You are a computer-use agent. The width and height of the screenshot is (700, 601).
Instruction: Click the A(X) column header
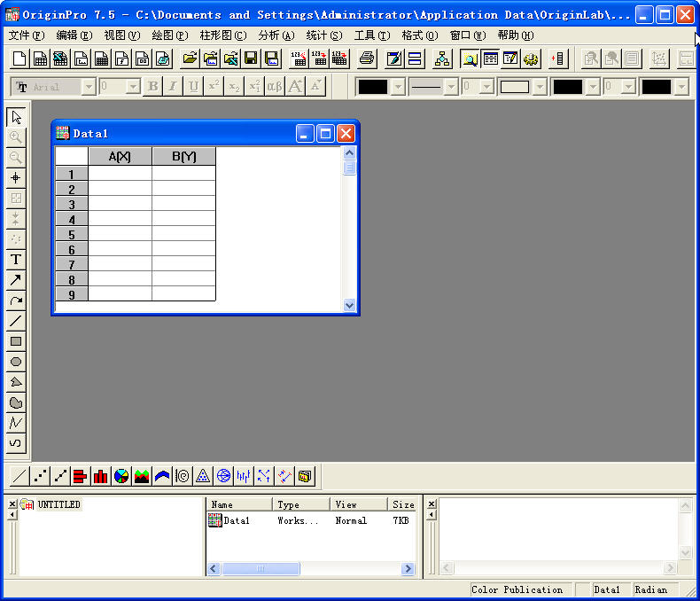tap(120, 157)
